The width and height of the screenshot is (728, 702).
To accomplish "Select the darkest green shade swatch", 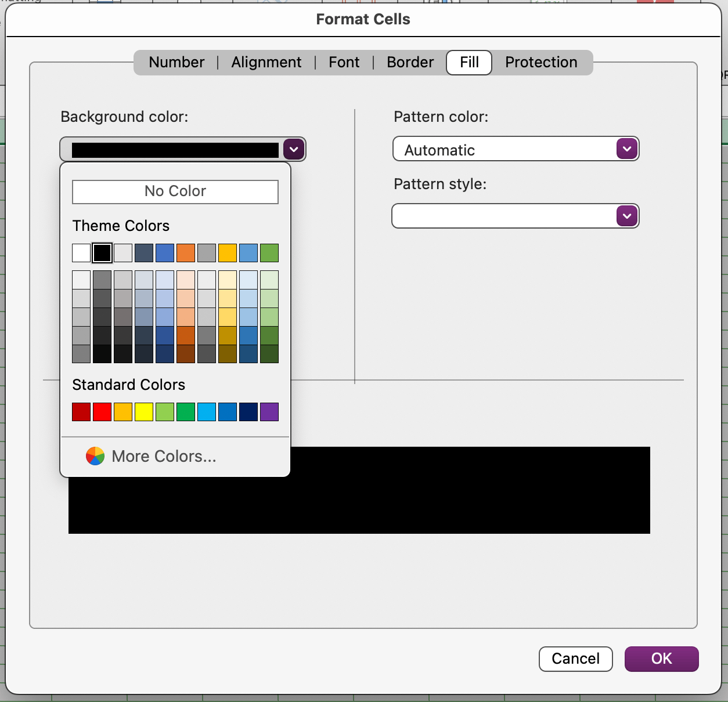I will pyautogui.click(x=269, y=354).
